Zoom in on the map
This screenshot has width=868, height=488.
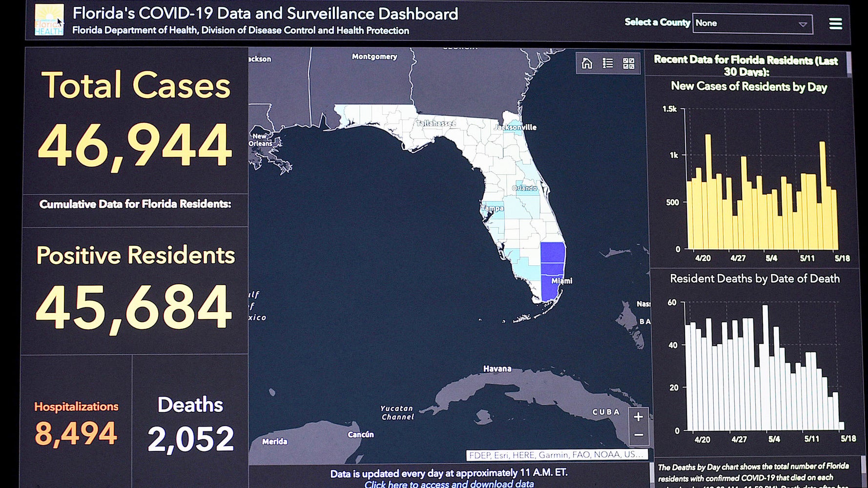click(x=638, y=416)
